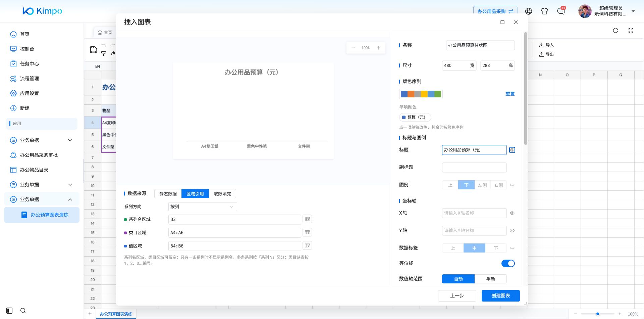Switch to 静态数据 tab
Image resolution: width=644 pixels, height=319 pixels.
tap(168, 194)
